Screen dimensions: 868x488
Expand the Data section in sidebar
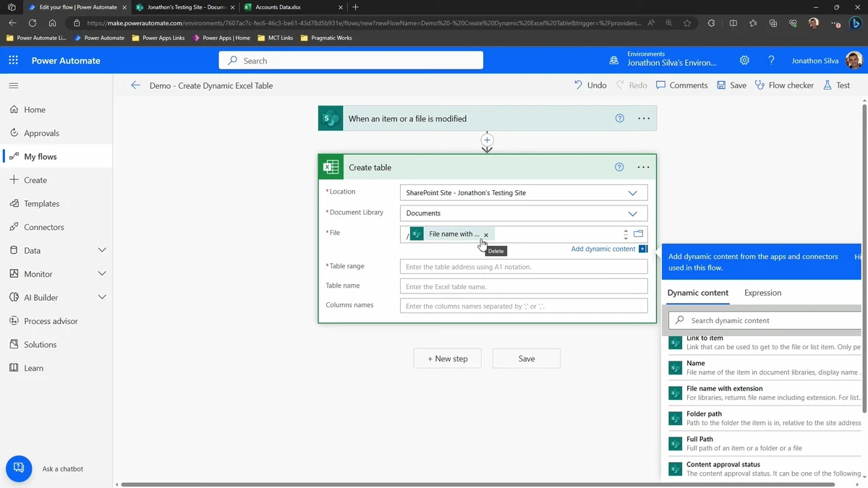[x=101, y=250]
